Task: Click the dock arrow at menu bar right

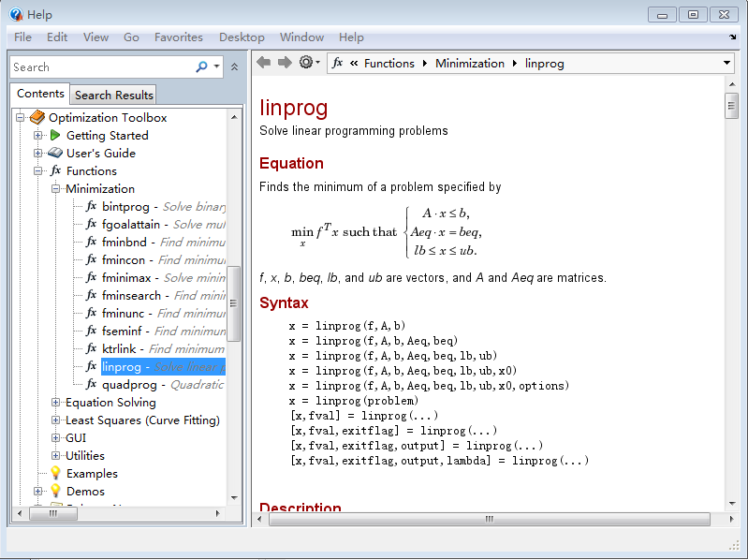Action: point(732,37)
